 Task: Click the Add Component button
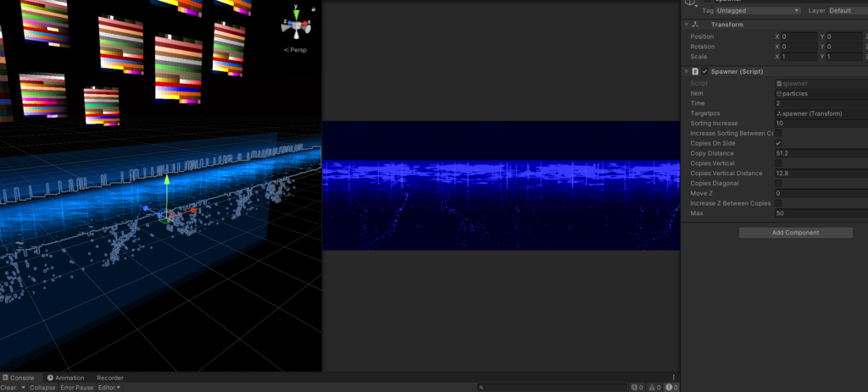pyautogui.click(x=795, y=232)
